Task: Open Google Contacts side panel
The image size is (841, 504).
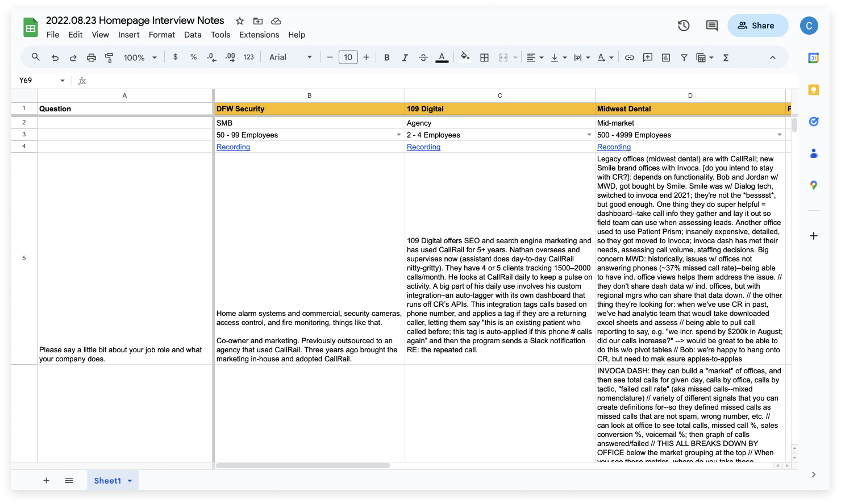Action: (814, 153)
